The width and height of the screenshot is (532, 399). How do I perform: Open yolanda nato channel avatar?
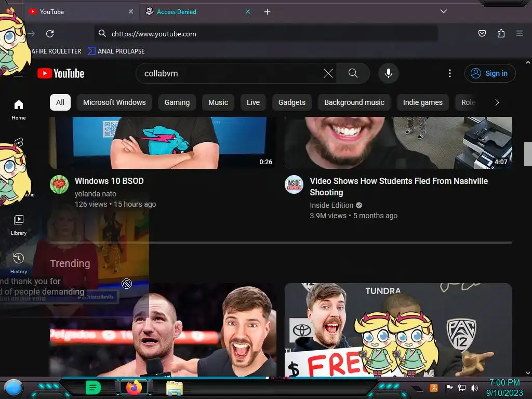click(59, 184)
